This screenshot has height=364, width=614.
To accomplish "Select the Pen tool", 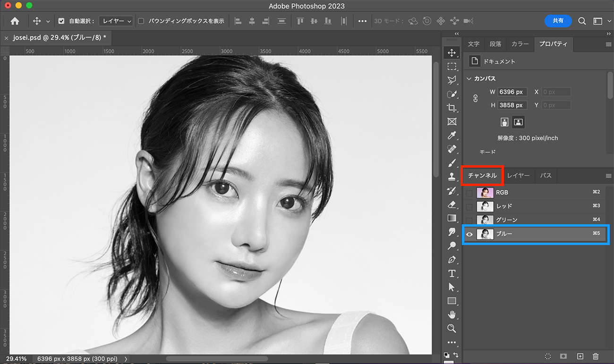I will 452,260.
